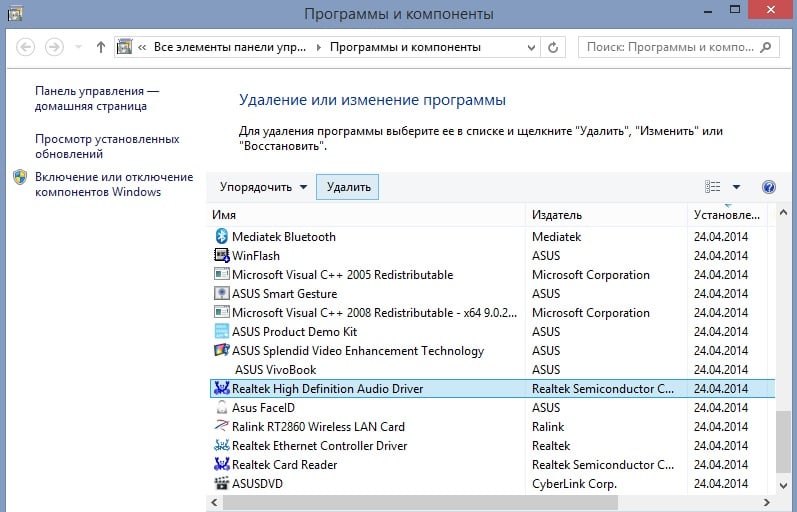Sort by the Имя column header
Viewport: 797px width, 512px height.
pos(366,215)
